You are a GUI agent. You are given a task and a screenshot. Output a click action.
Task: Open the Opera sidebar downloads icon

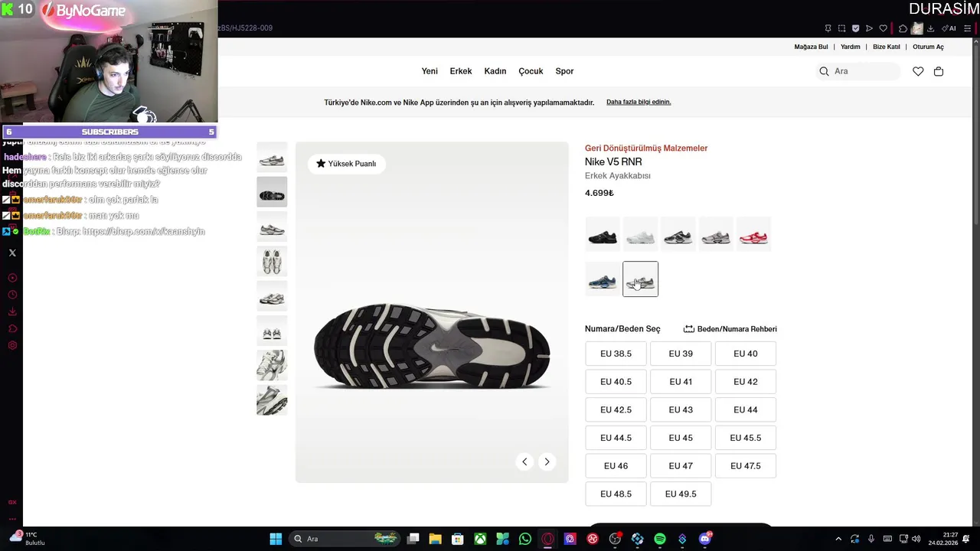[x=12, y=311]
